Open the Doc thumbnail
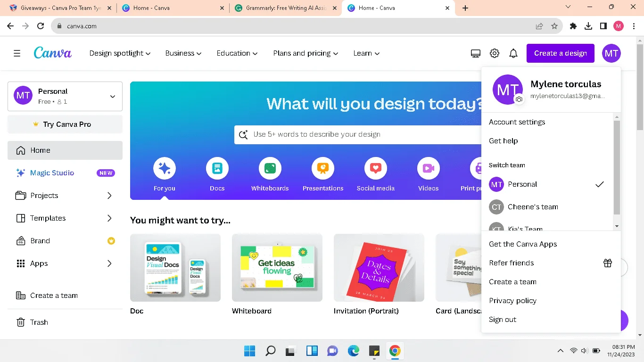Viewport: 644px width, 362px height. click(x=175, y=268)
